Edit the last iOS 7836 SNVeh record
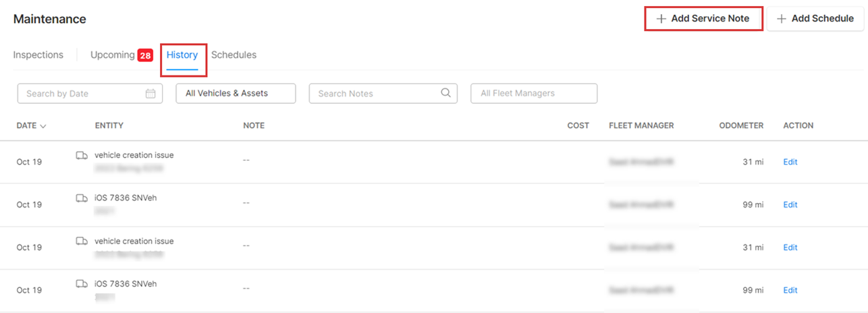The image size is (868, 313). [x=790, y=290]
